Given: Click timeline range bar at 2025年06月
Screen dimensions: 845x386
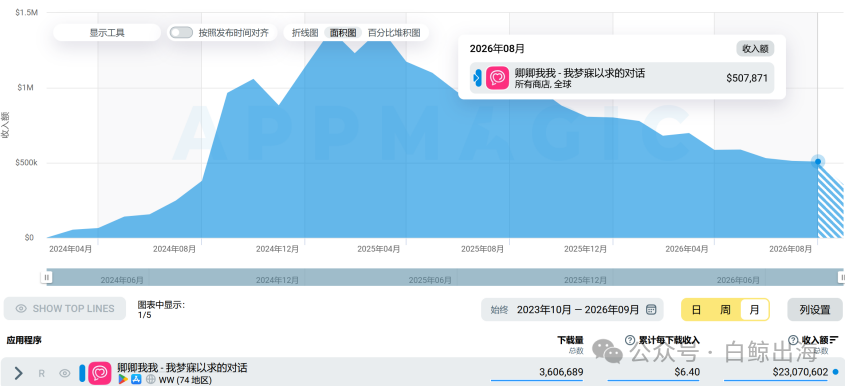Looking at the screenshot, I should [x=430, y=280].
